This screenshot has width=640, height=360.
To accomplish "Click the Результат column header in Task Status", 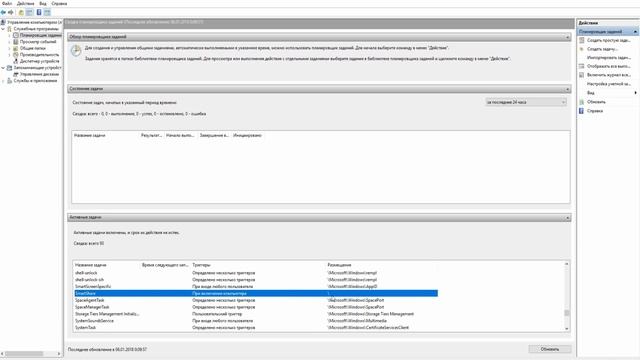I will pyautogui.click(x=151, y=135).
